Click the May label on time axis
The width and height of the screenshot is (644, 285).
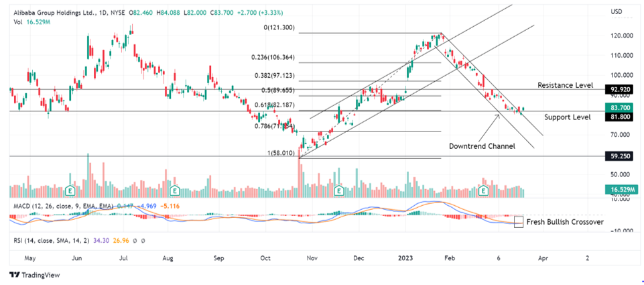pos(31,259)
